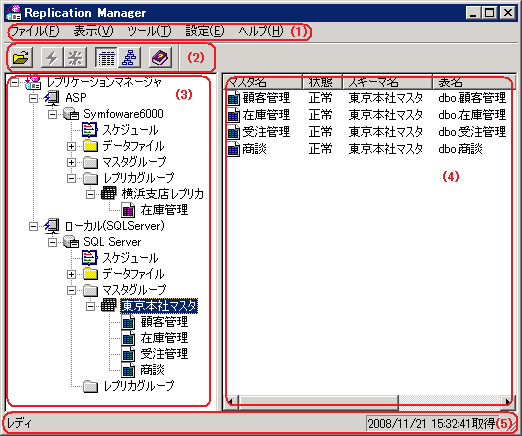Open the ヘルプ(H) menu
This screenshot has width=522, height=436.
point(261,31)
